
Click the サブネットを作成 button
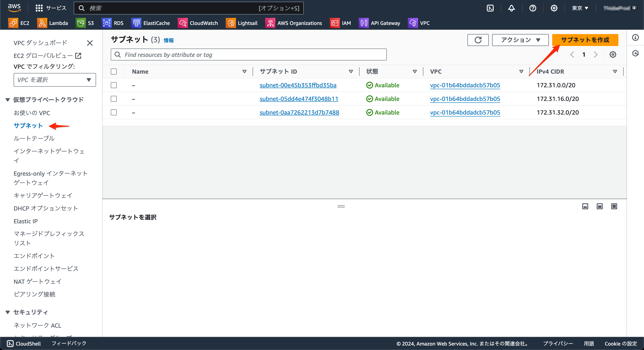[585, 40]
